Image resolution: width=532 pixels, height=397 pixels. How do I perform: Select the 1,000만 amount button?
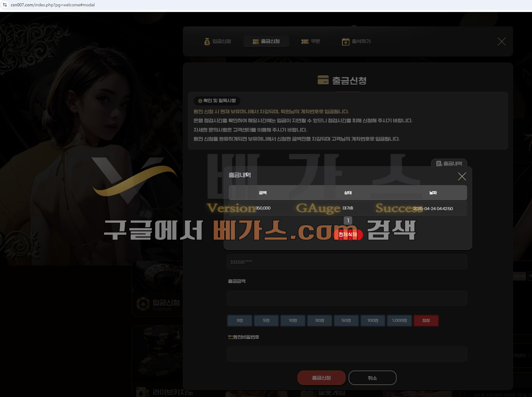399,320
